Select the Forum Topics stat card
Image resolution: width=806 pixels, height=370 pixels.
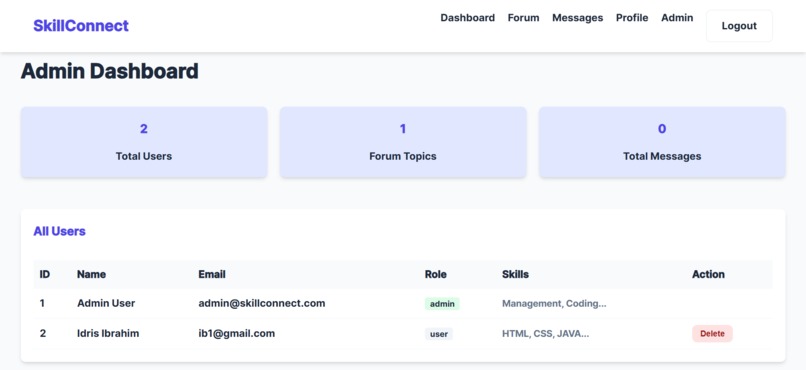(x=403, y=142)
